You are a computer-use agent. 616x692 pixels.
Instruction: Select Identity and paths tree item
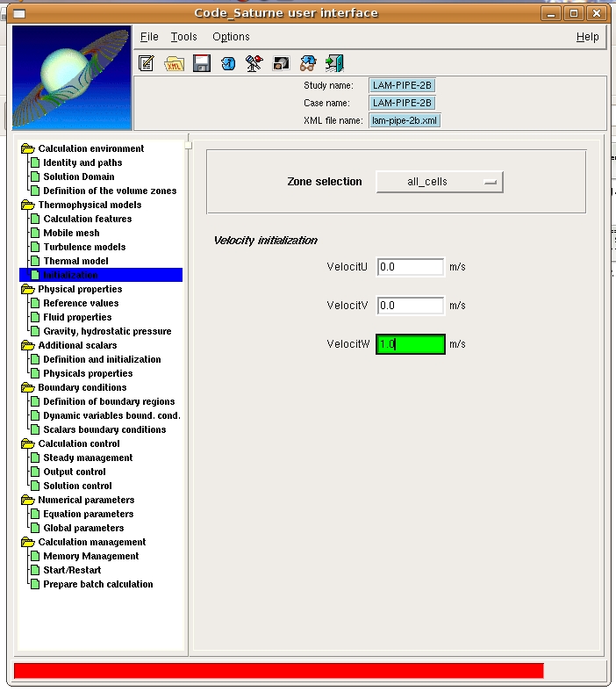pyautogui.click(x=82, y=162)
